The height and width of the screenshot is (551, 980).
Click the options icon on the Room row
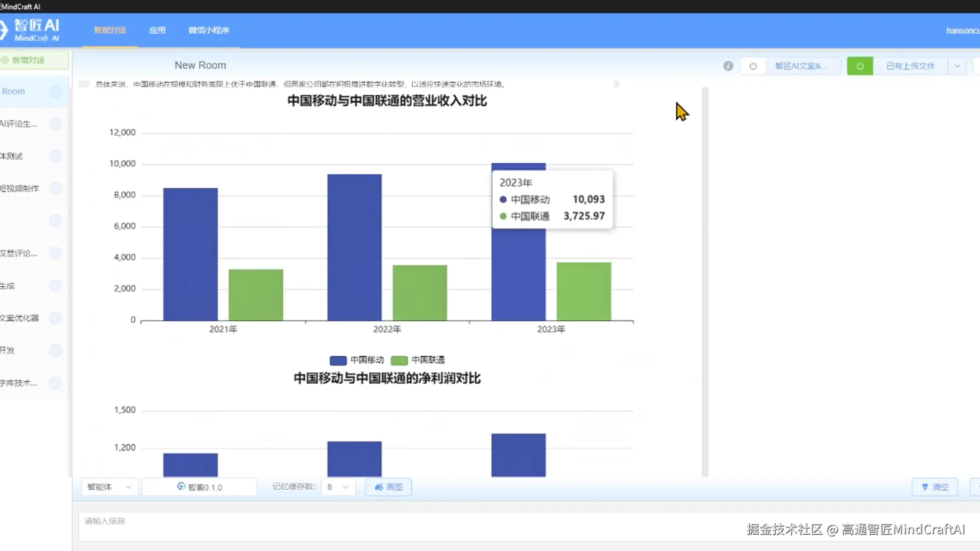tap(56, 91)
